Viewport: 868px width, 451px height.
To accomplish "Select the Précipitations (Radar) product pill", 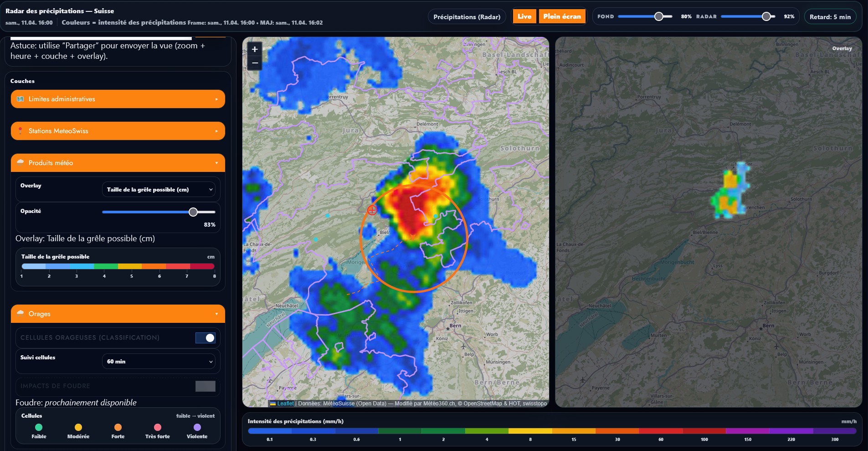I will [467, 17].
